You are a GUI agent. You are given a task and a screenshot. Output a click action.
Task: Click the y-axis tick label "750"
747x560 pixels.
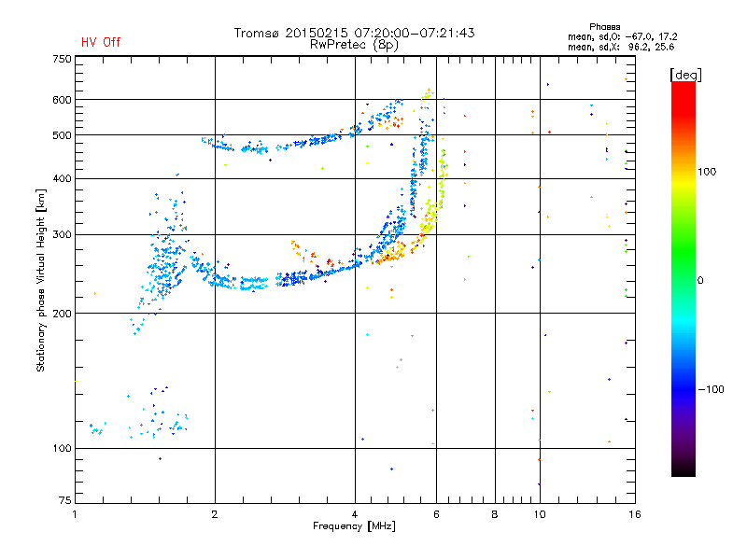[62, 59]
